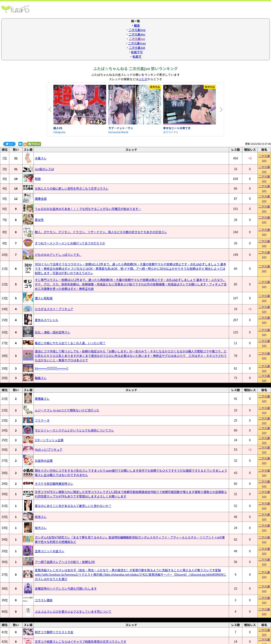Click the オスケモ thread thumbnail

point(28,483)
